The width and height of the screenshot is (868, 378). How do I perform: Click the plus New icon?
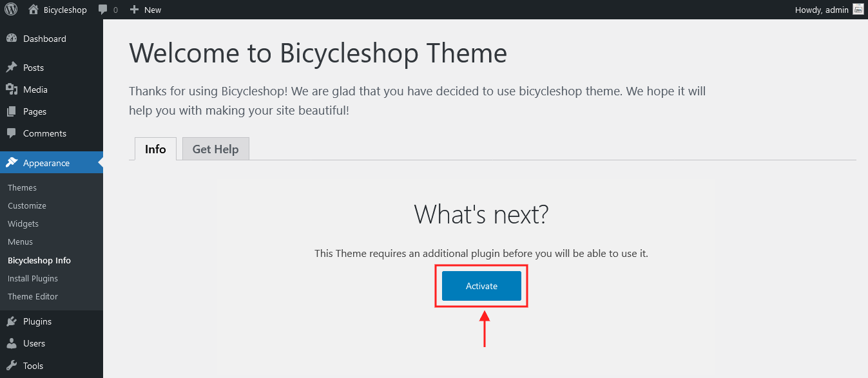[134, 10]
